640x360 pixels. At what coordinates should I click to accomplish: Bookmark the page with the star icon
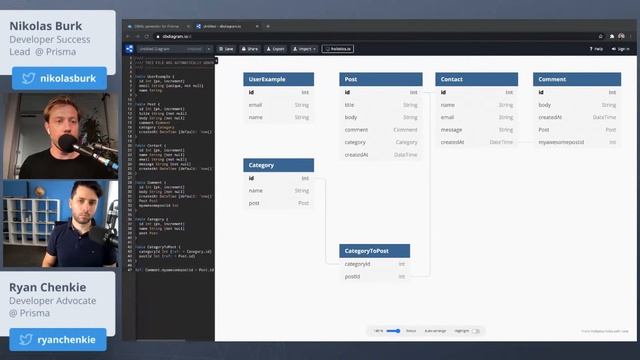click(x=600, y=37)
